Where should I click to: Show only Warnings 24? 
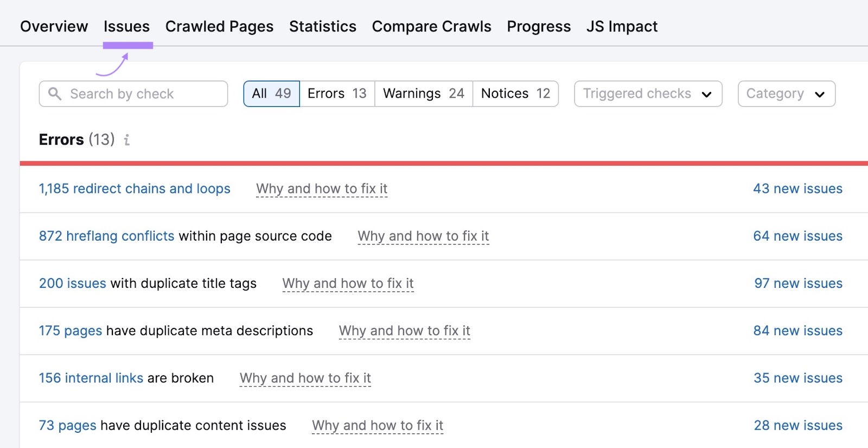pos(423,94)
